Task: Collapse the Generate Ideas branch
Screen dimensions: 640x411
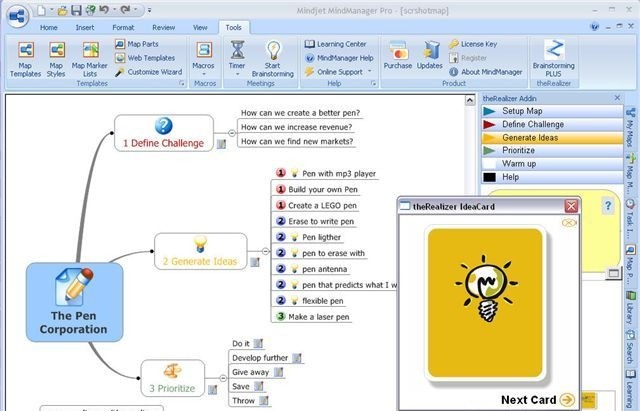Action: click(x=265, y=251)
